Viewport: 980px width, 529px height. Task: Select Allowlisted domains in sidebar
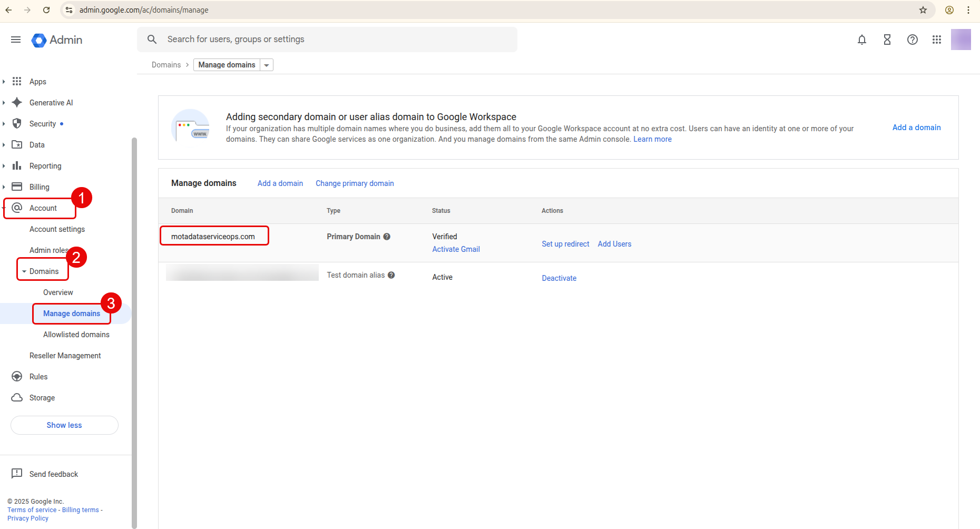click(76, 335)
